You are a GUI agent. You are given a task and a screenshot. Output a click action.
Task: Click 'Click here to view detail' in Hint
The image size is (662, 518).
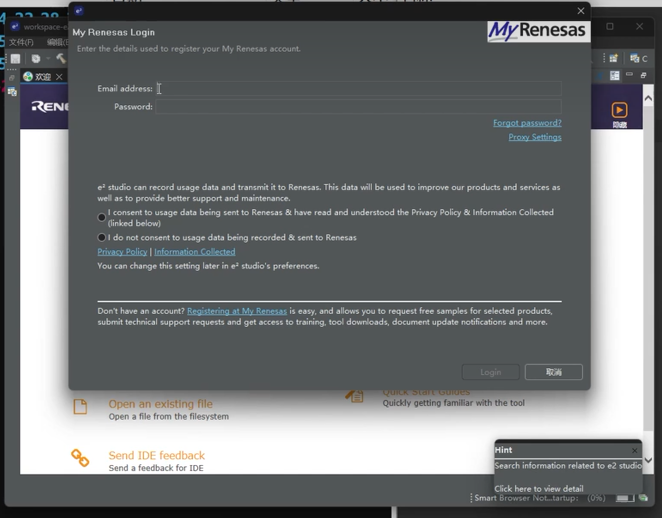539,489
